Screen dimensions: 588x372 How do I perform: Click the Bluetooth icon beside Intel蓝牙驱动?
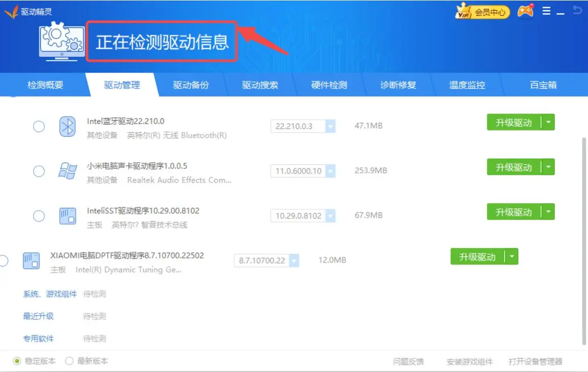[x=67, y=126]
